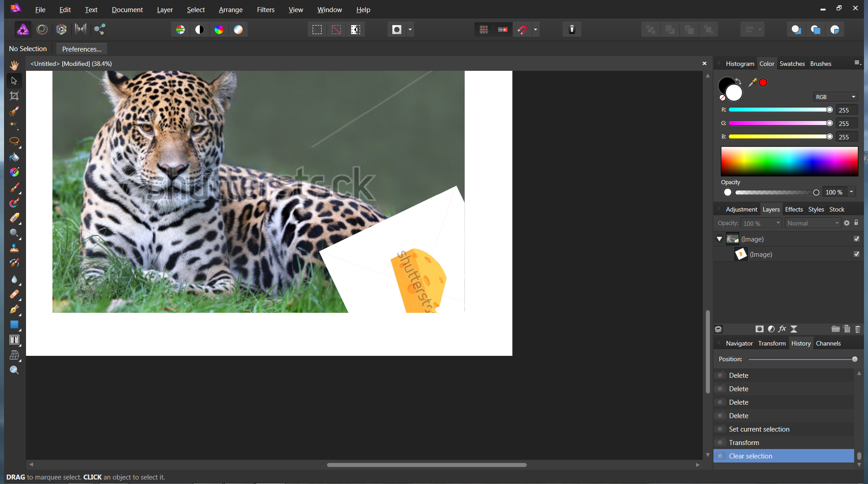This screenshot has width=868, height=484.
Task: Select the Hand view tool
Action: click(x=14, y=65)
